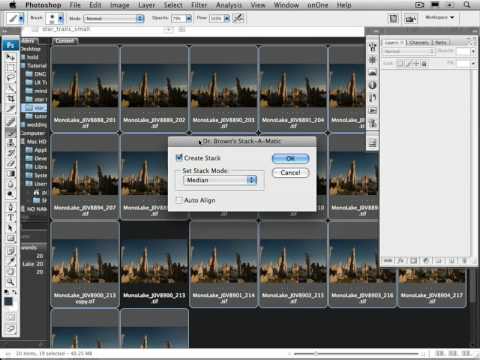This screenshot has height=360, width=480.
Task: Select the Path Selection arrow tool
Action: pos(11,228)
